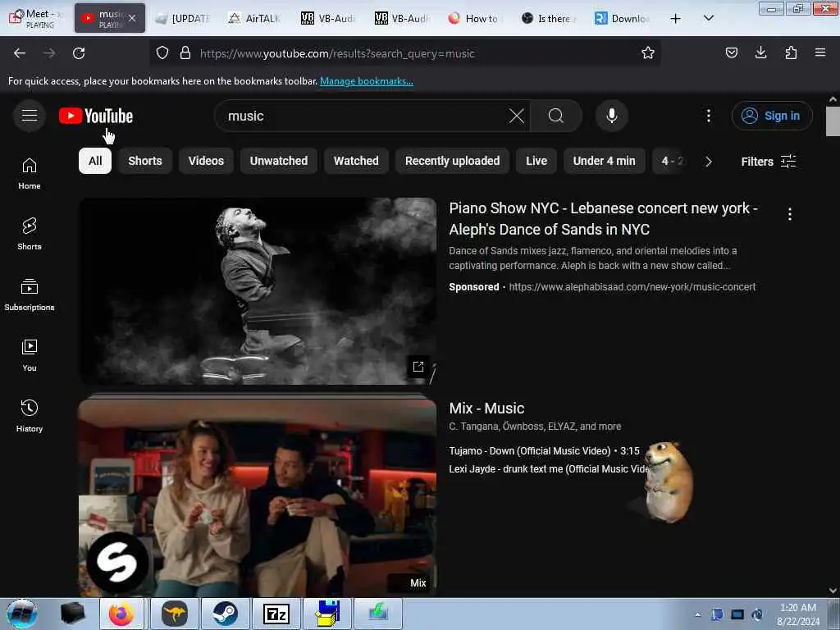Open a new browser tab
The width and height of the screenshot is (840, 630).
click(x=676, y=19)
